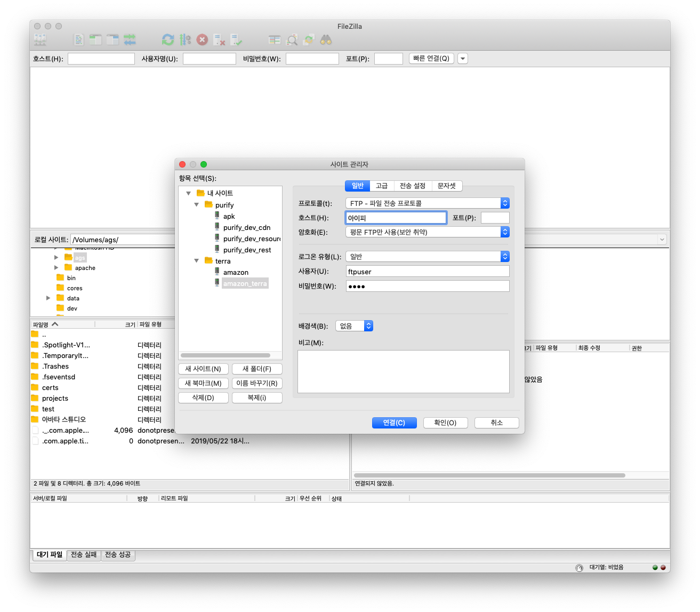Viewport: 700px width, 612px height.
Task: Open the quick connect history dropdown arrow
Action: [x=463, y=59]
